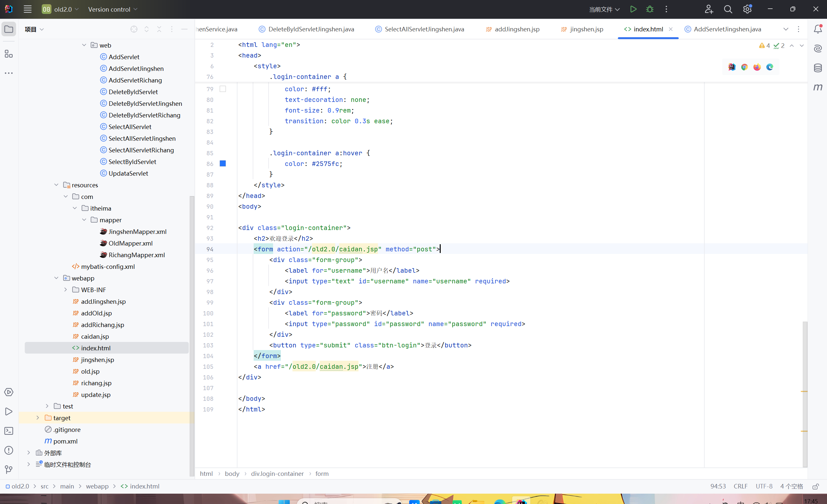
Task: Toggle read-only lock icon in status bar
Action: pos(816,486)
